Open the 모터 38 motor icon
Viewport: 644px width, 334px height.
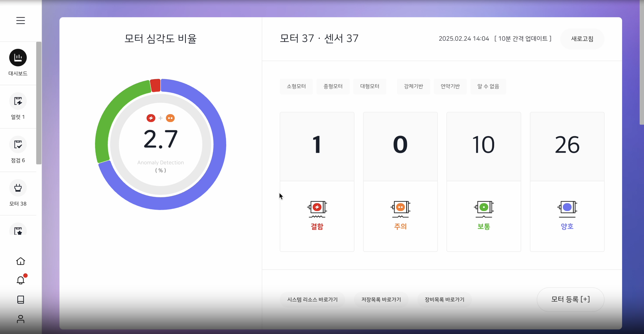(x=18, y=188)
